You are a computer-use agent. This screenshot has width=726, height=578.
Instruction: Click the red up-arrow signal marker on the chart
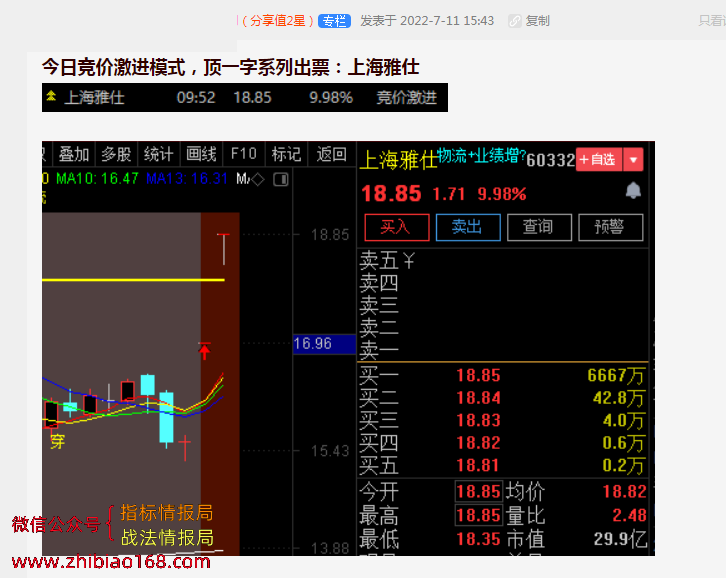[204, 352]
